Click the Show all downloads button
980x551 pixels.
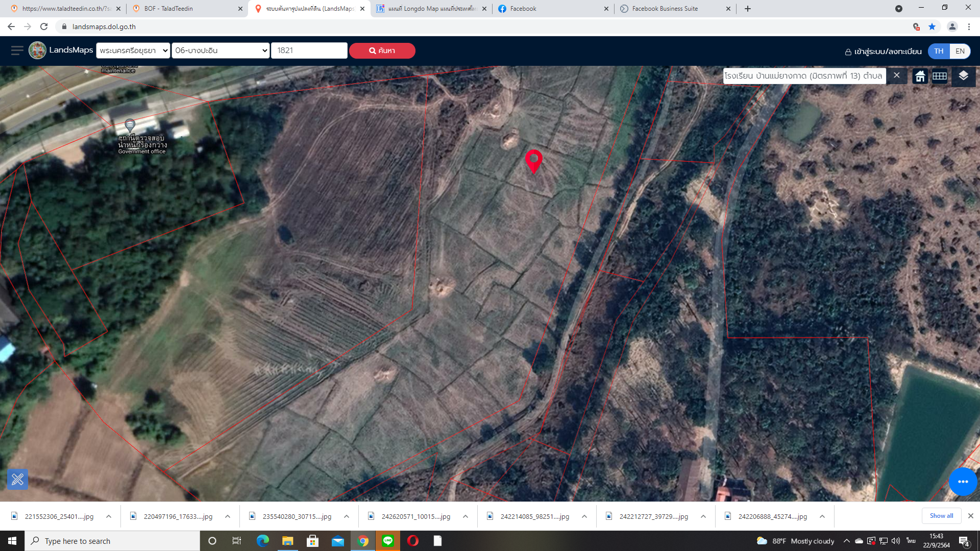pos(941,516)
